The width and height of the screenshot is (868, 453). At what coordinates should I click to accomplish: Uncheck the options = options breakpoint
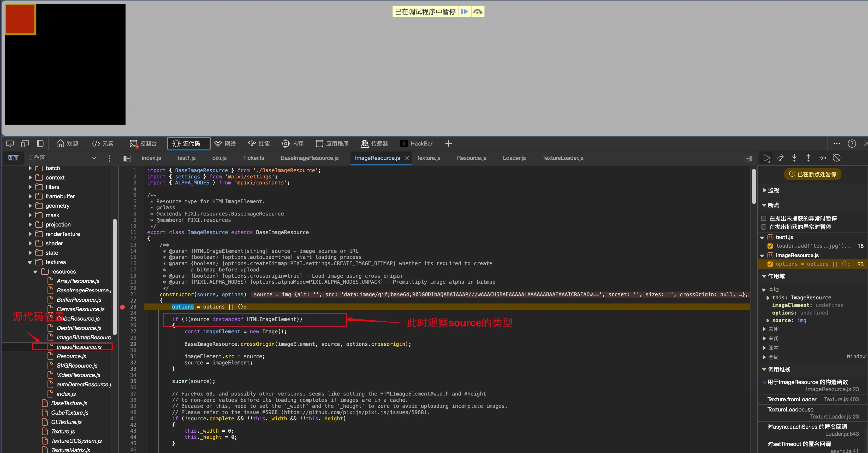point(770,264)
